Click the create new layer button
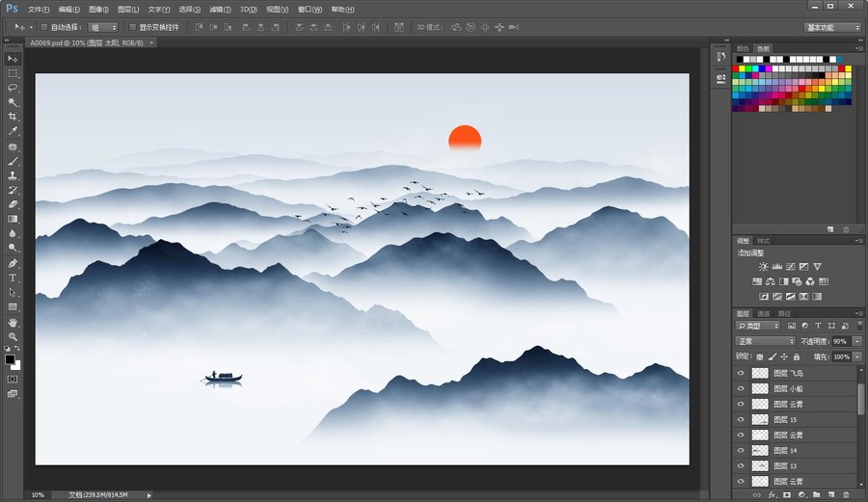 click(831, 495)
